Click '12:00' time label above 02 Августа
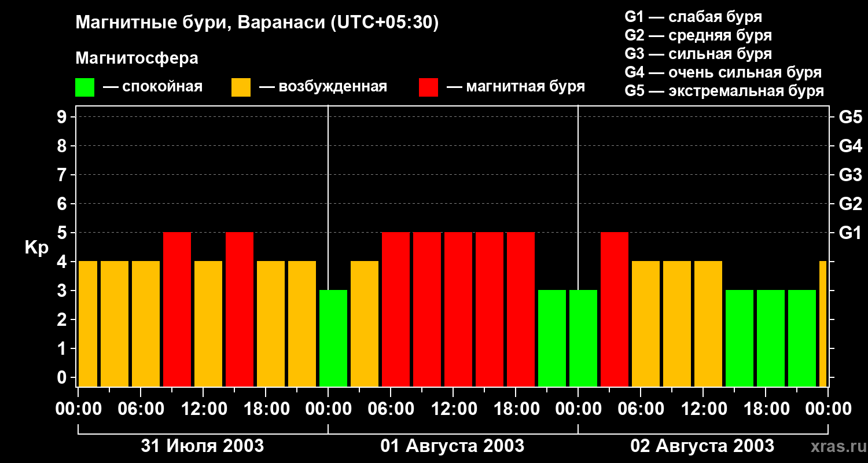 click(x=703, y=409)
